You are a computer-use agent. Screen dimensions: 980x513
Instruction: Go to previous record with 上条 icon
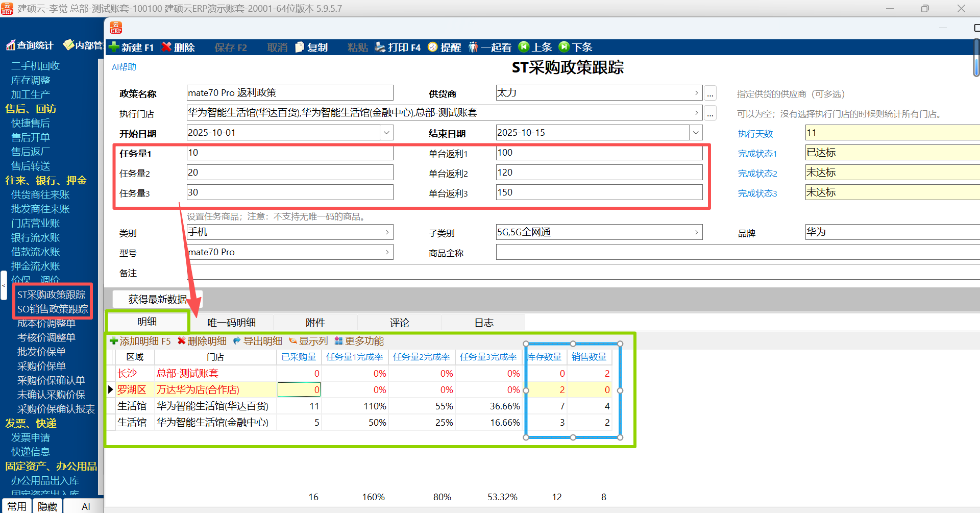click(524, 47)
